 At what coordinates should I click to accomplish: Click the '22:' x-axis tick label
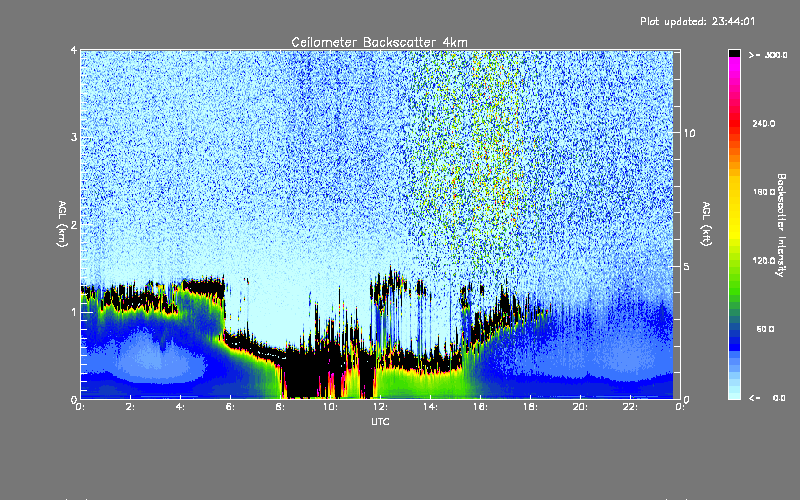(630, 407)
